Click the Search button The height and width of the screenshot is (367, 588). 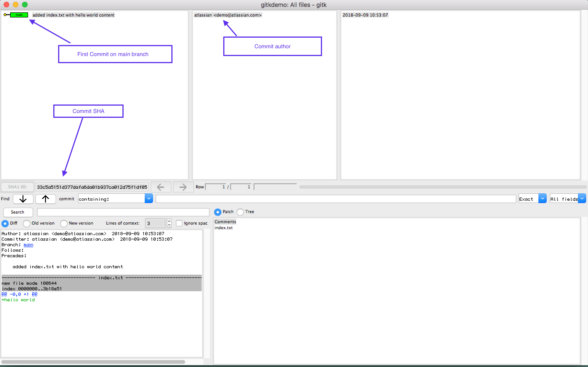coord(18,212)
